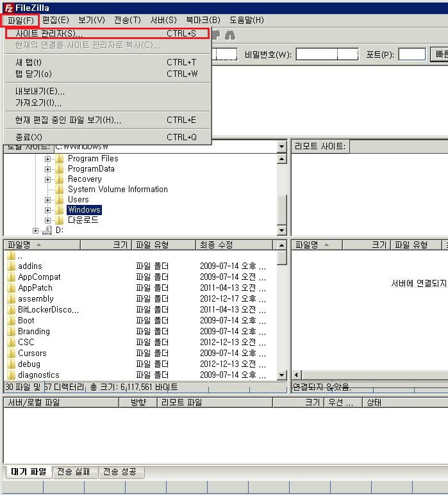
Task: Expand the Program Files tree node
Action: pos(48,159)
